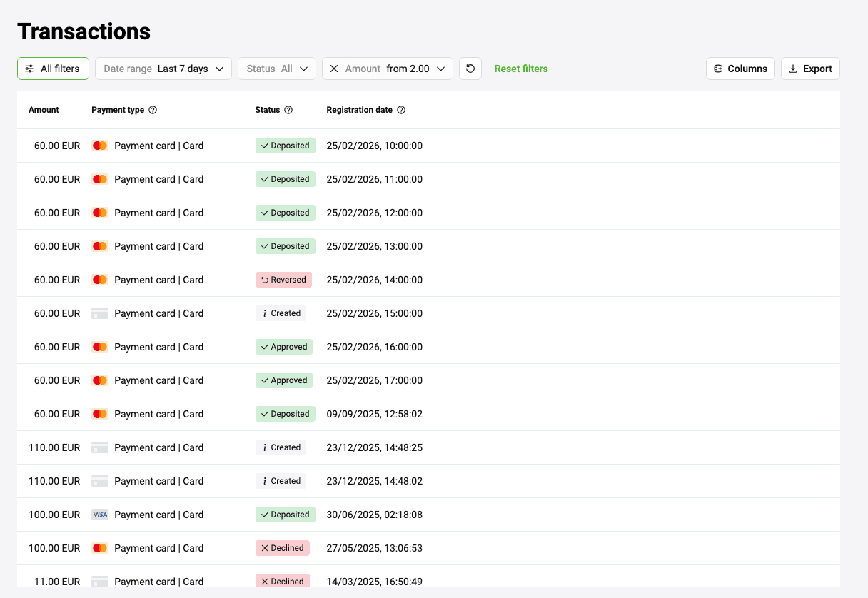Screen dimensions: 868x598
Task: Click the help icon next to Payment type
Action: tap(153, 110)
